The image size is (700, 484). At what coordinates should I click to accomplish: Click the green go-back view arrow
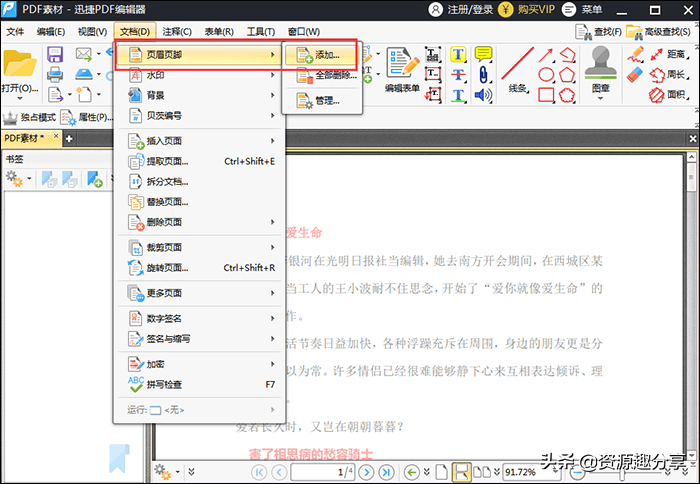point(412,472)
